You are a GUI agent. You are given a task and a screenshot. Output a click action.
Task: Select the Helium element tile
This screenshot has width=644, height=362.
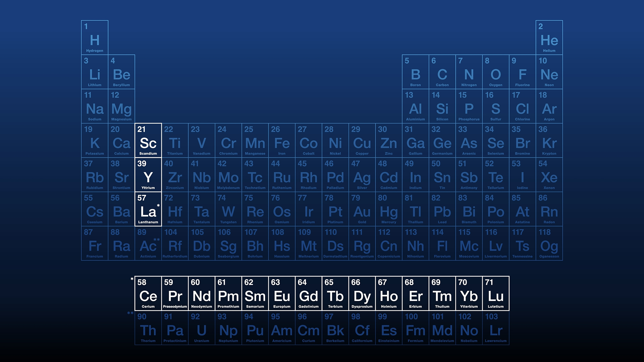(x=549, y=38)
